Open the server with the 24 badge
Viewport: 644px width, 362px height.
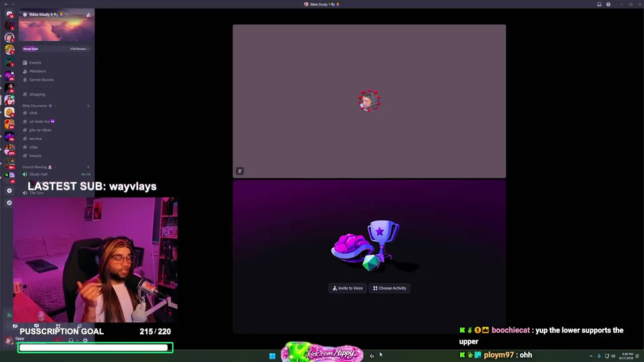coord(9,124)
